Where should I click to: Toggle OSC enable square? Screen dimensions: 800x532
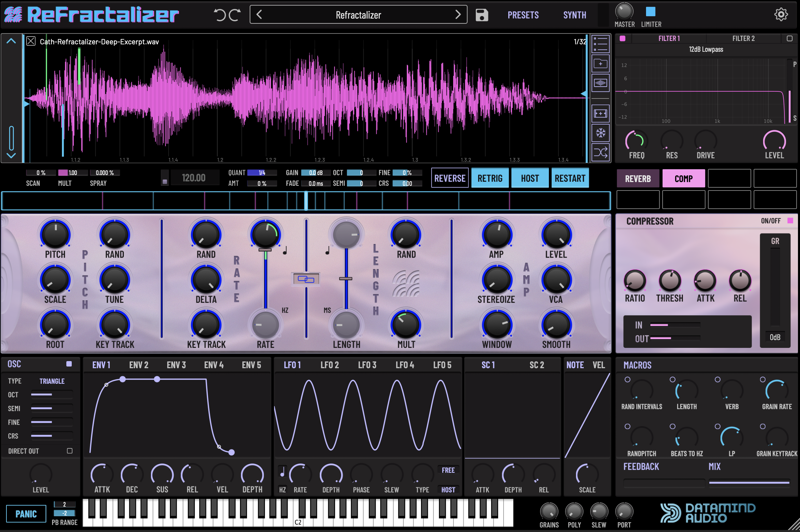[x=69, y=364]
